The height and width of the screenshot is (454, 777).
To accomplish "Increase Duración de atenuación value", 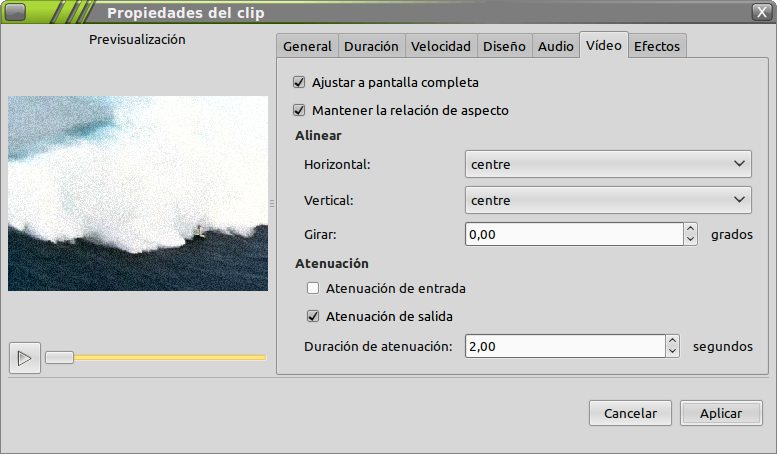I will tap(672, 340).
